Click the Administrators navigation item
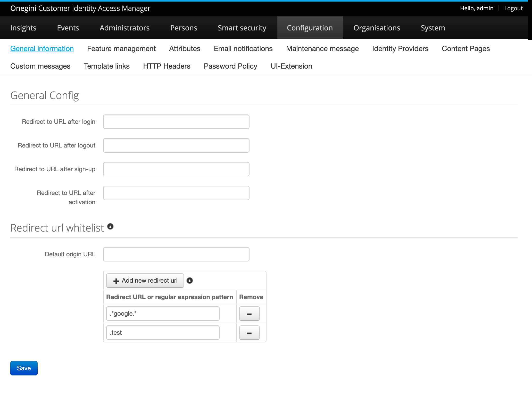 pyautogui.click(x=124, y=28)
